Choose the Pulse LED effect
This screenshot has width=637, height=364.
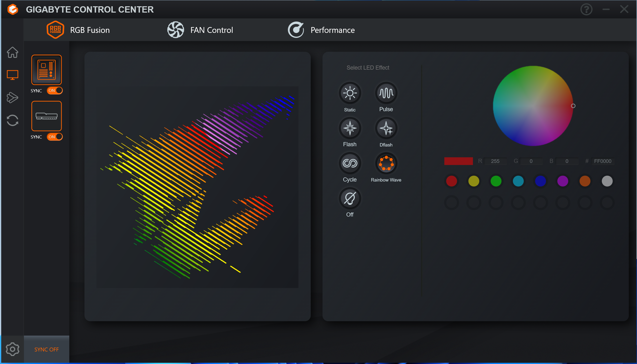386,93
